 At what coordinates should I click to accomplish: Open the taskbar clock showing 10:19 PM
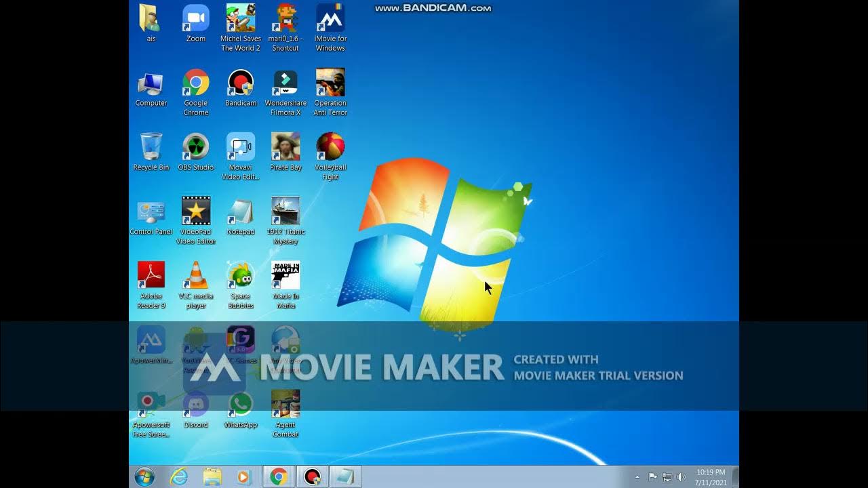click(x=711, y=477)
